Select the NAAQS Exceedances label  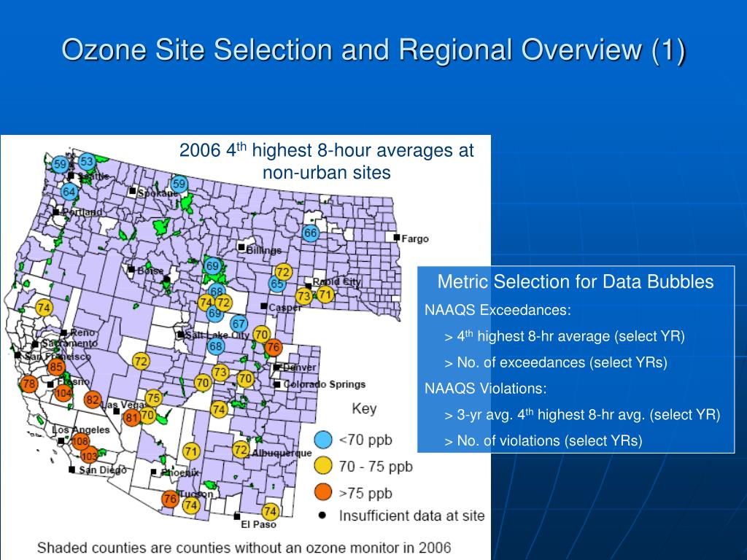point(498,310)
